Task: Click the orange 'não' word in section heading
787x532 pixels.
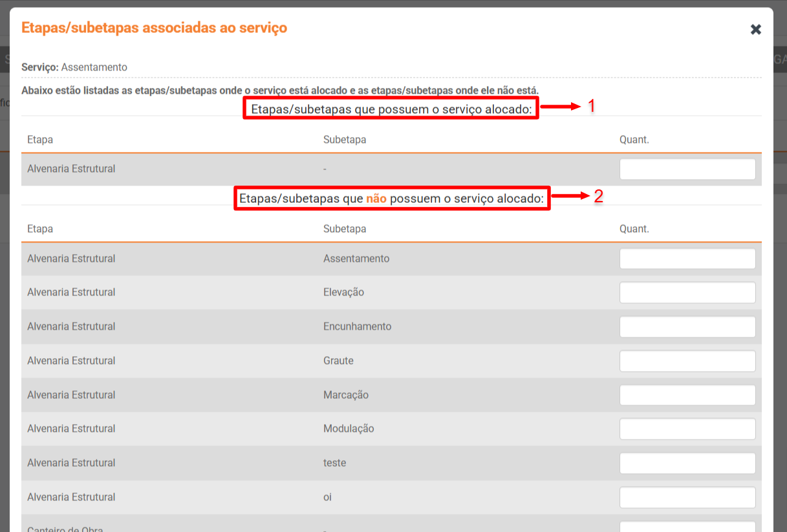Action: [x=376, y=198]
